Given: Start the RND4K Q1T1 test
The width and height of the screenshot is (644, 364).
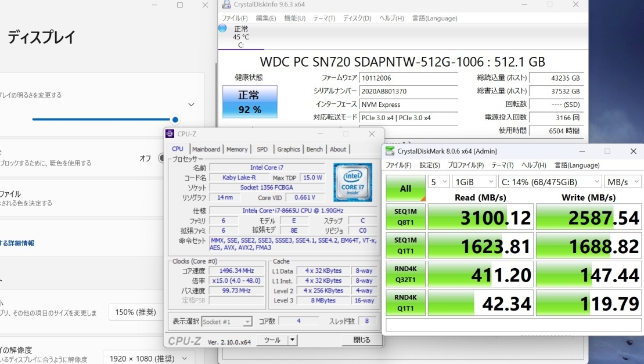Looking at the screenshot, I should pyautogui.click(x=405, y=302).
